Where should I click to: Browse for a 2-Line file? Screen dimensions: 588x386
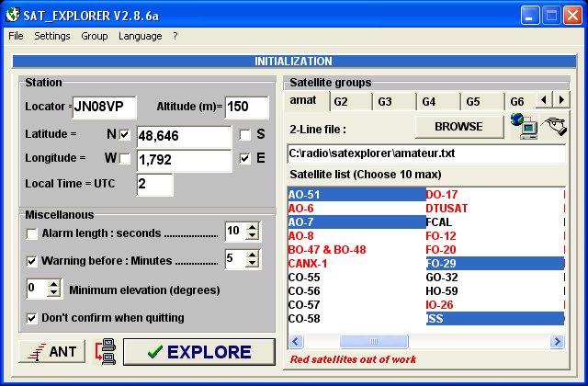459,127
